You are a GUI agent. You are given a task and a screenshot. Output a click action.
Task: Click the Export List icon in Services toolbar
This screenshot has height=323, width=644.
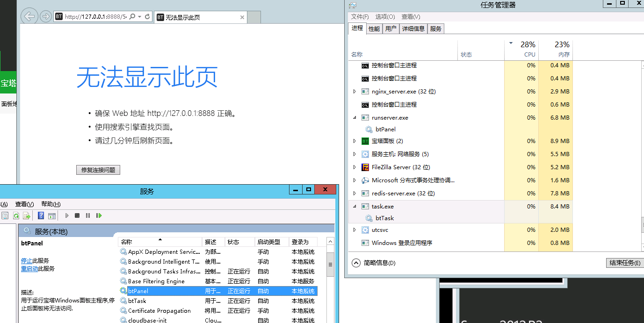[x=27, y=215]
